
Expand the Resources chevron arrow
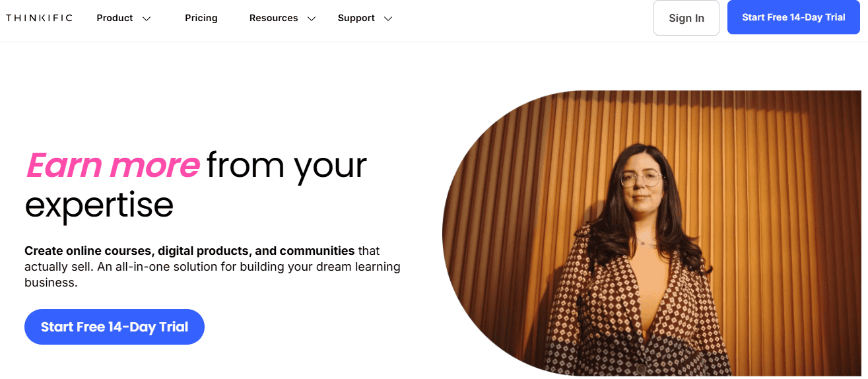coord(312,18)
